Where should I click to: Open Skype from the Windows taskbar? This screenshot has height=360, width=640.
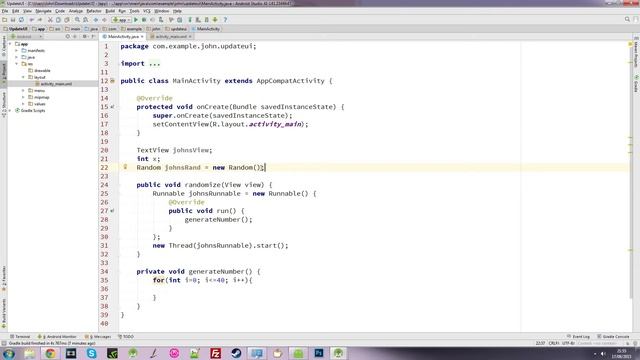[91, 353]
